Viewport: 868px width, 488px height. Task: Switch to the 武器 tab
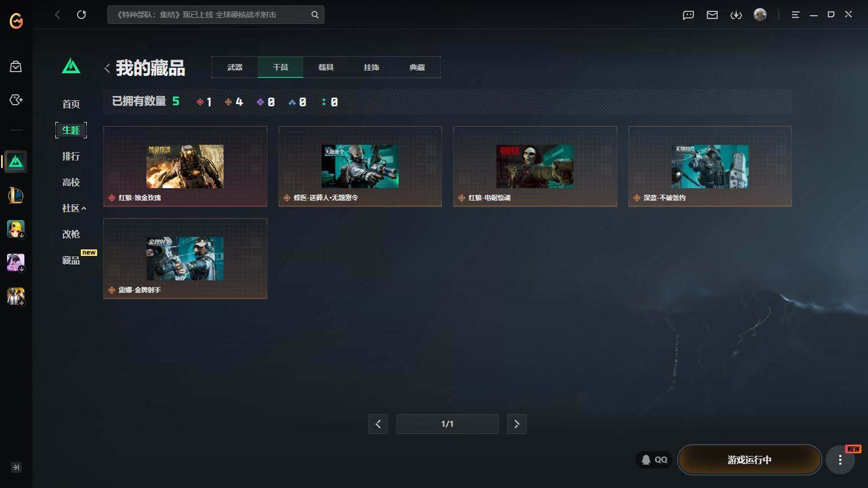tap(235, 67)
